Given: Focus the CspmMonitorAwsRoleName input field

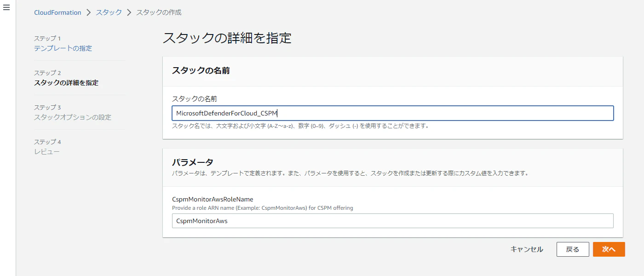Looking at the screenshot, I should tap(393, 221).
